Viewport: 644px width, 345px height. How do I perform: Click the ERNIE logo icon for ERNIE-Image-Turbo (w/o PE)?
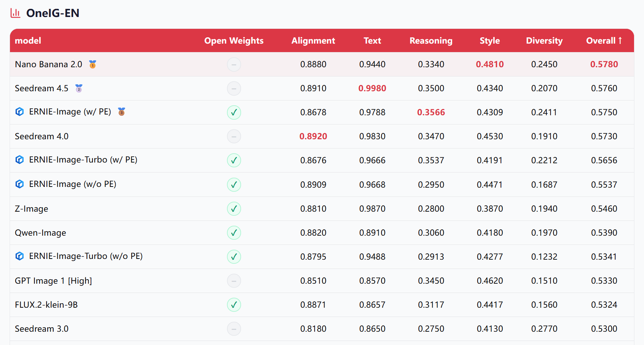point(20,256)
